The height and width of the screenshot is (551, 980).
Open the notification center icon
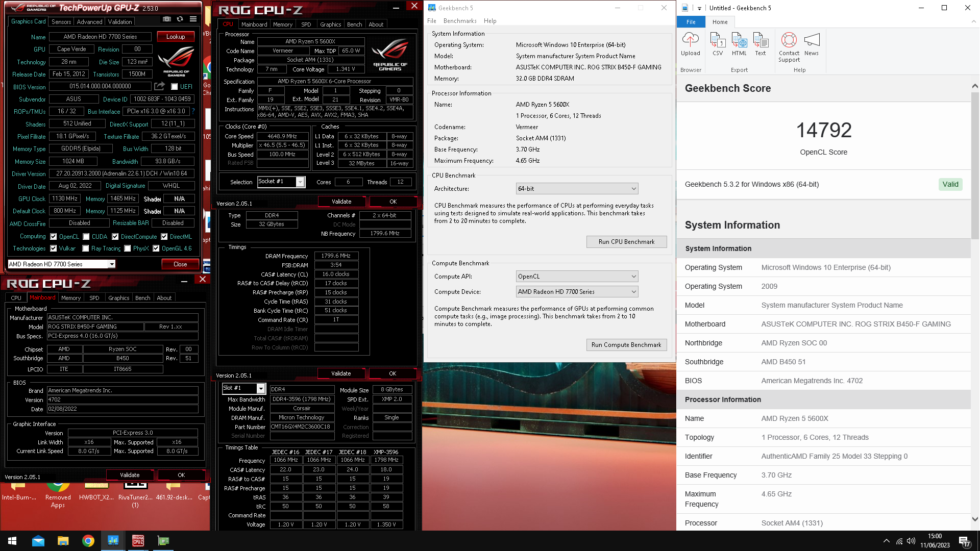click(x=965, y=541)
